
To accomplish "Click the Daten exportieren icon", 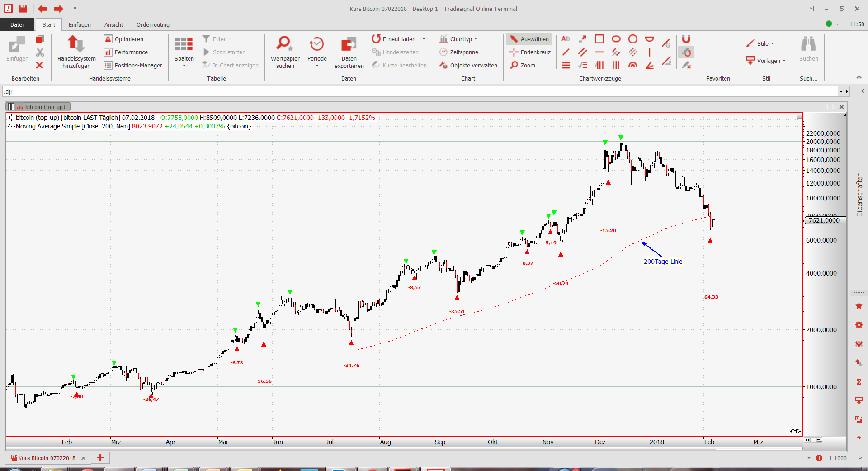I will pos(349,45).
